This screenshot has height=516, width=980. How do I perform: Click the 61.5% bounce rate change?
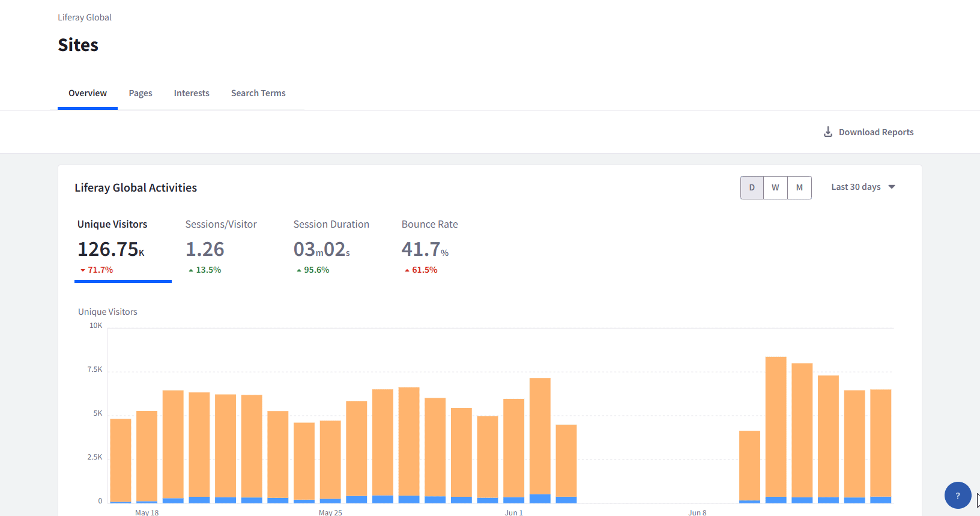point(421,270)
